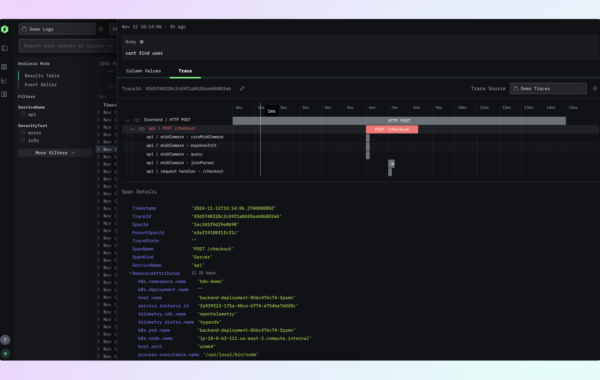The image size is (600, 380).
Task: Click the k8s.node.name value
Action: tap(254, 338)
